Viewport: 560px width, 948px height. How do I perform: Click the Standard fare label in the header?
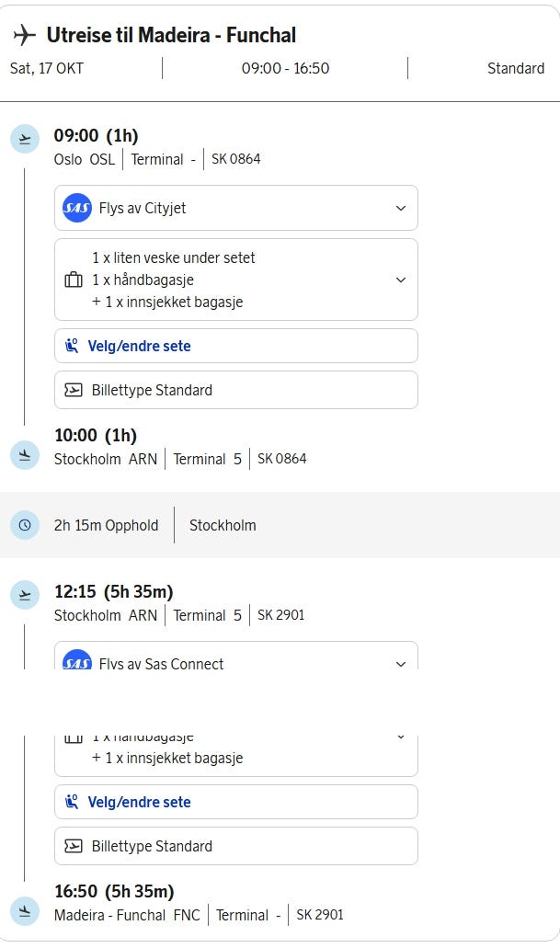click(x=516, y=68)
